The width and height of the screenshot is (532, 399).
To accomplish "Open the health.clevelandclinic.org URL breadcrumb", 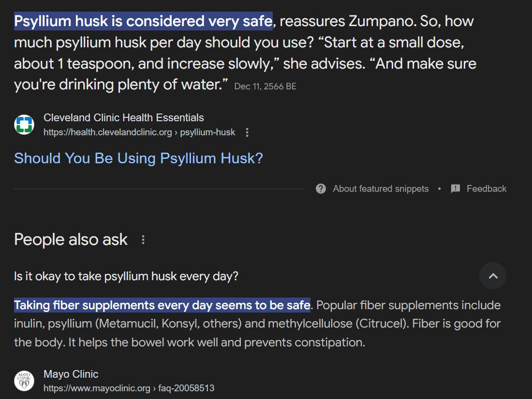I will (x=139, y=132).
